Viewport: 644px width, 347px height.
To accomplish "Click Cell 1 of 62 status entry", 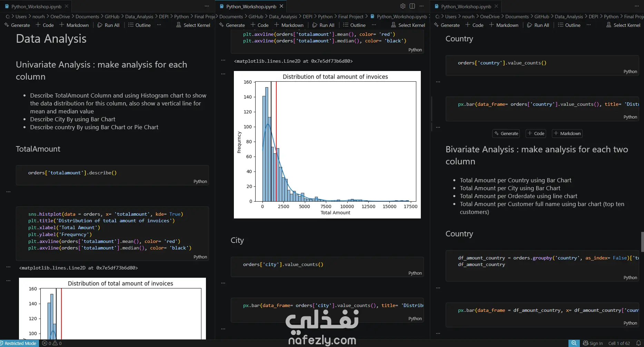I will click(x=619, y=343).
